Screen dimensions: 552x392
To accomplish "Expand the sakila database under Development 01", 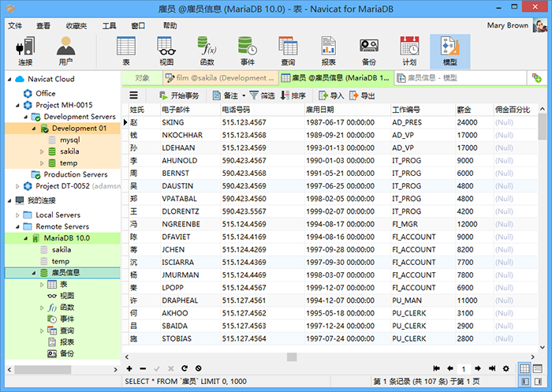I will pyautogui.click(x=42, y=151).
